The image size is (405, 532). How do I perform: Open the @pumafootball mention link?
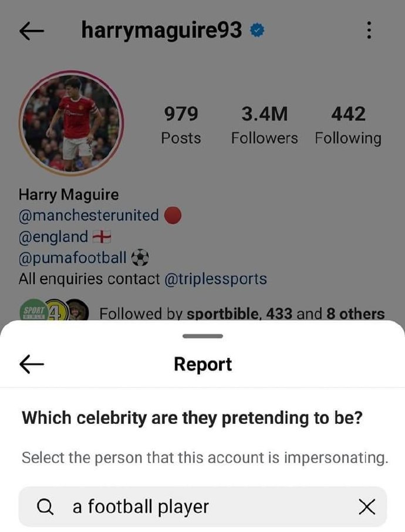[x=73, y=257]
